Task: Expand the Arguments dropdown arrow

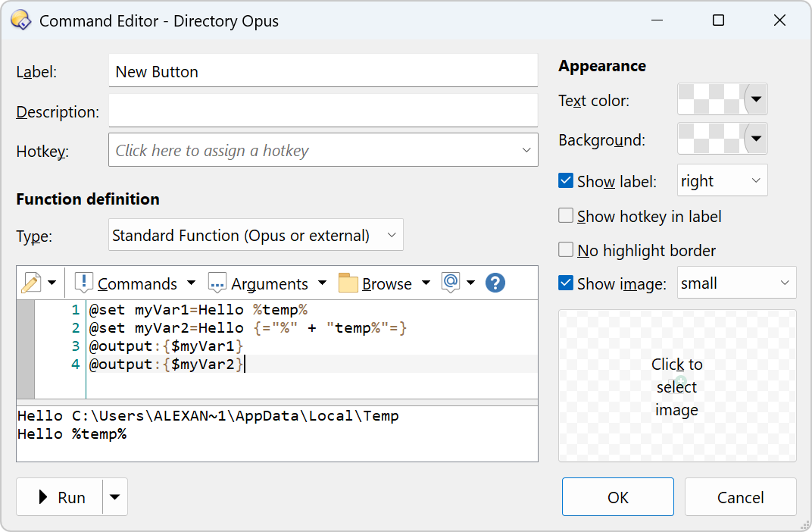Action: pos(322,283)
